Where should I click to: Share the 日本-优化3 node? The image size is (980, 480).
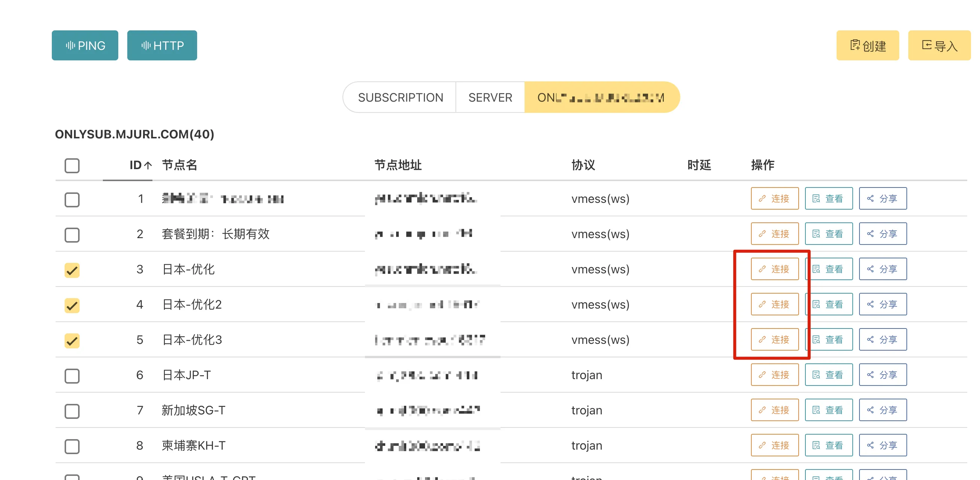882,340
